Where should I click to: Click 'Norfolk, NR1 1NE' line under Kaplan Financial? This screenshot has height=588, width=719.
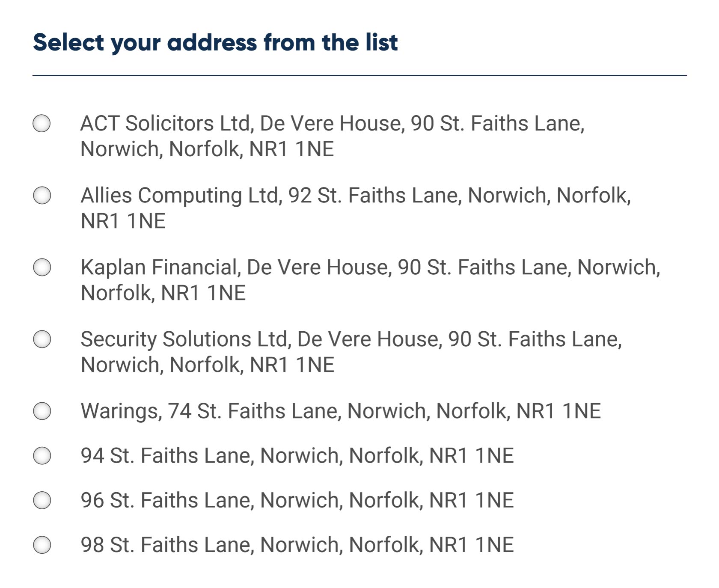tap(163, 293)
